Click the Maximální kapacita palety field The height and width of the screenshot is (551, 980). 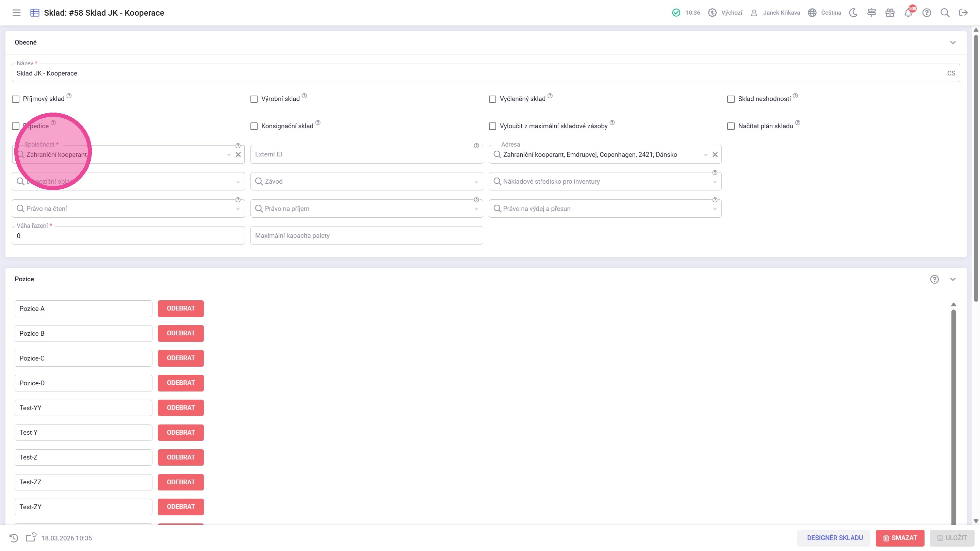[x=366, y=235]
